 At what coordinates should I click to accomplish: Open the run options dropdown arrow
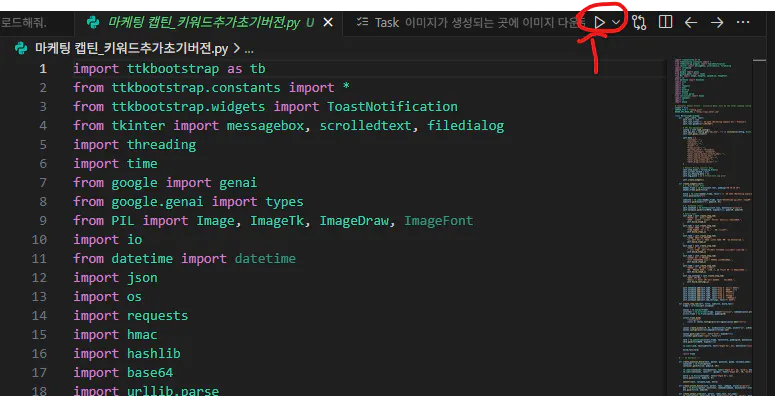tap(616, 22)
